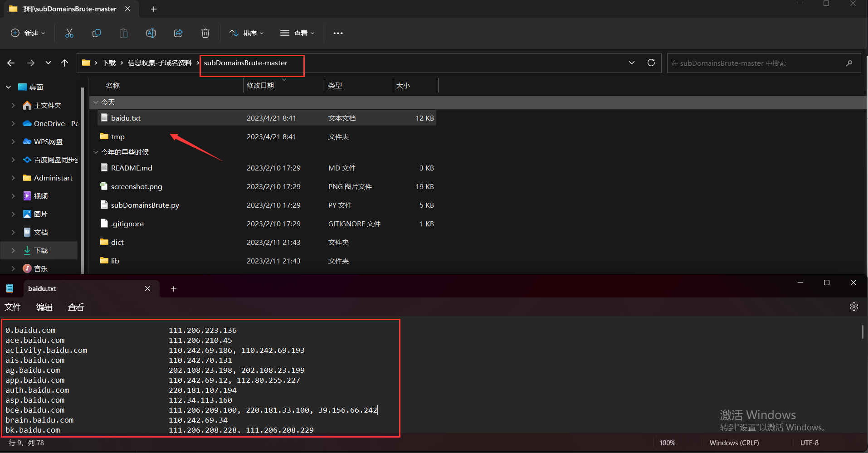Click 100% zoom level in status bar
Screen dimensions: 868x453
click(668, 443)
